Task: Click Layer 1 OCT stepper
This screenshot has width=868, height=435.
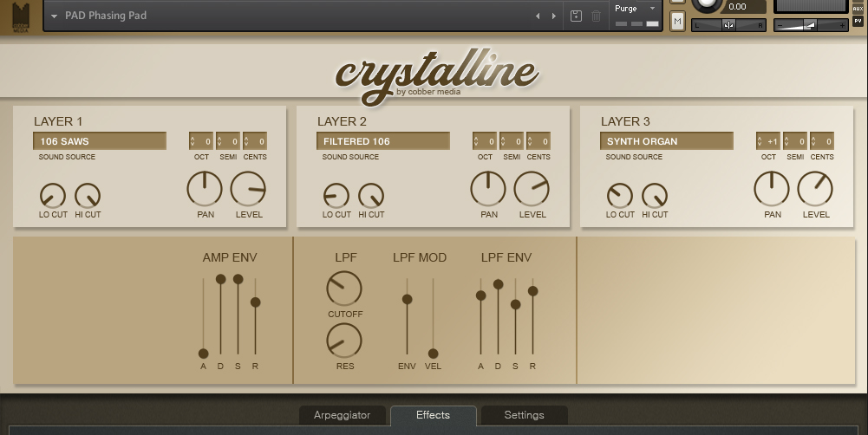Action: [x=201, y=141]
